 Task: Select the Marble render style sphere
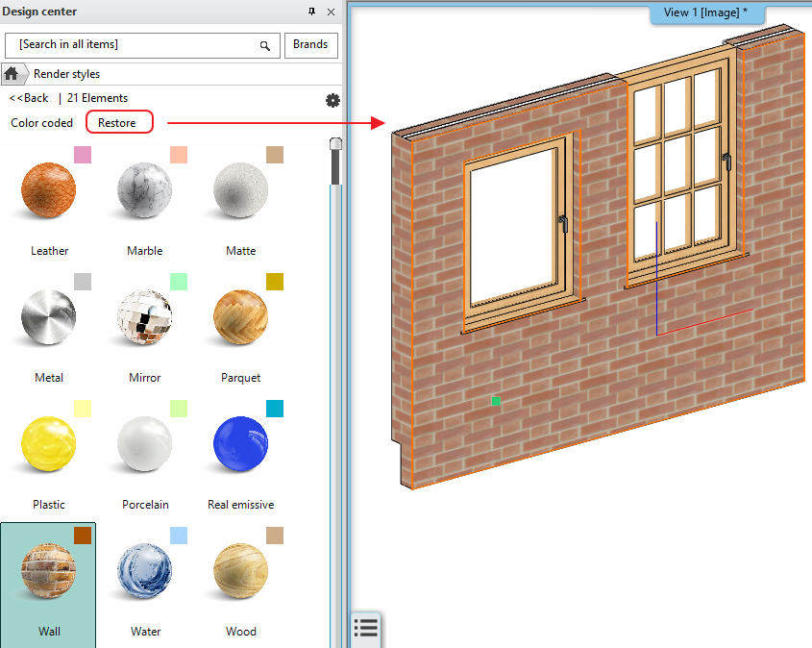pyautogui.click(x=144, y=190)
